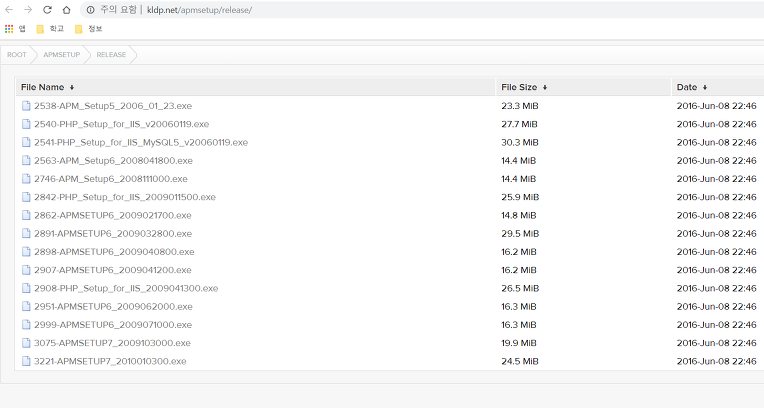Image resolution: width=764 pixels, height=408 pixels.
Task: Select RELEASE breadcrumb
Action: [111, 55]
